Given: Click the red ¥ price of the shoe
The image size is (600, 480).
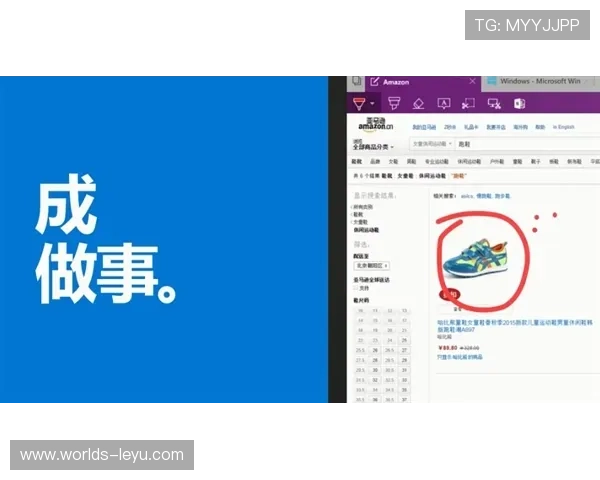Looking at the screenshot, I should [x=448, y=348].
